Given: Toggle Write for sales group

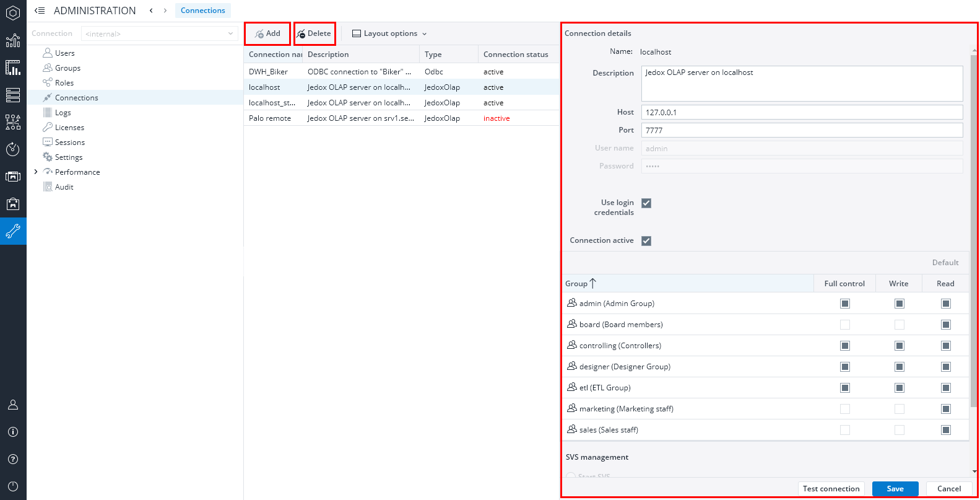Looking at the screenshot, I should point(900,430).
